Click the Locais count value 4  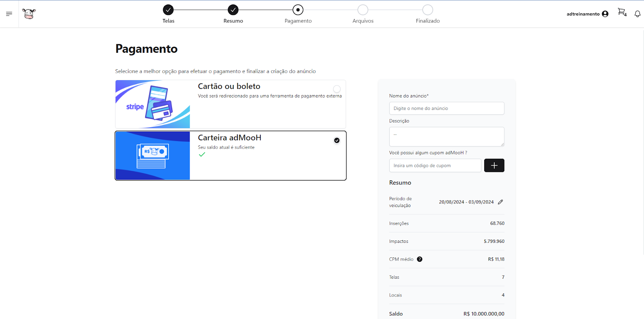point(503,295)
